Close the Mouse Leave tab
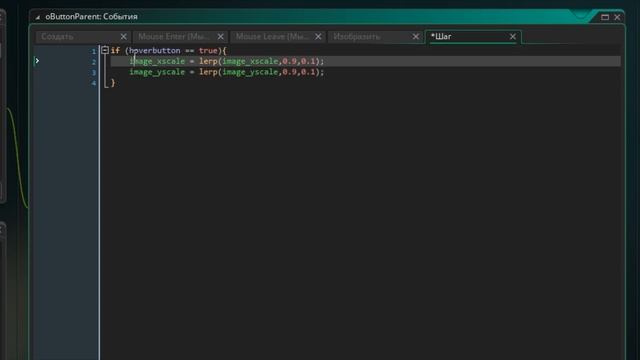This screenshot has height=360, width=640. [318, 37]
